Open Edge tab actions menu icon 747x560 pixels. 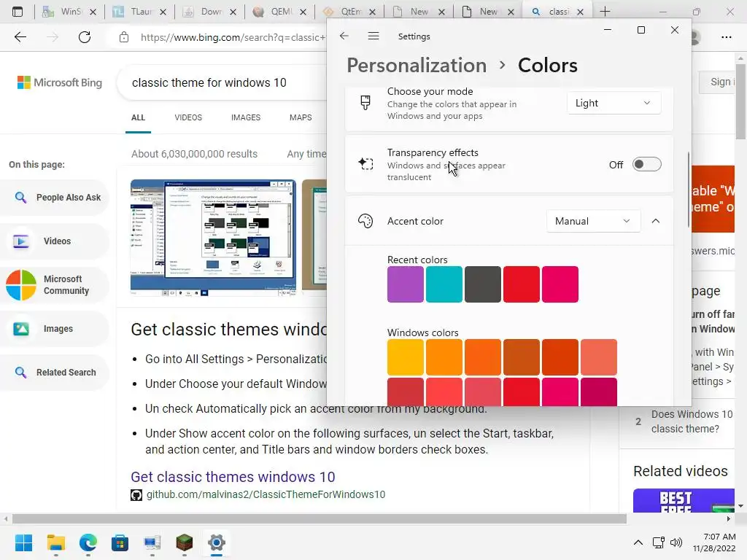18,12
